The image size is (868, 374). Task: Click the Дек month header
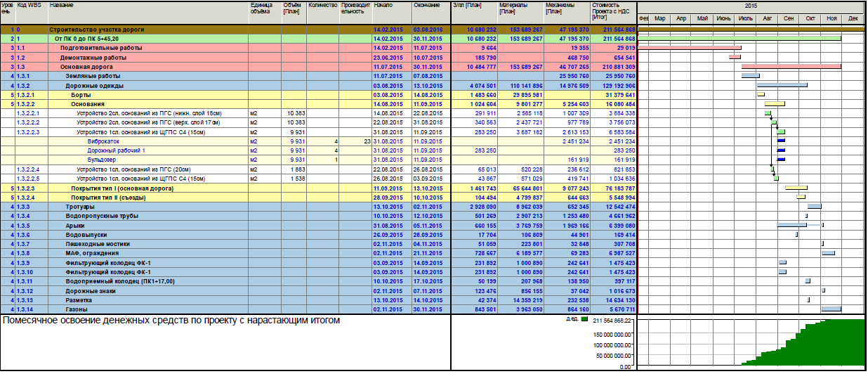(853, 18)
